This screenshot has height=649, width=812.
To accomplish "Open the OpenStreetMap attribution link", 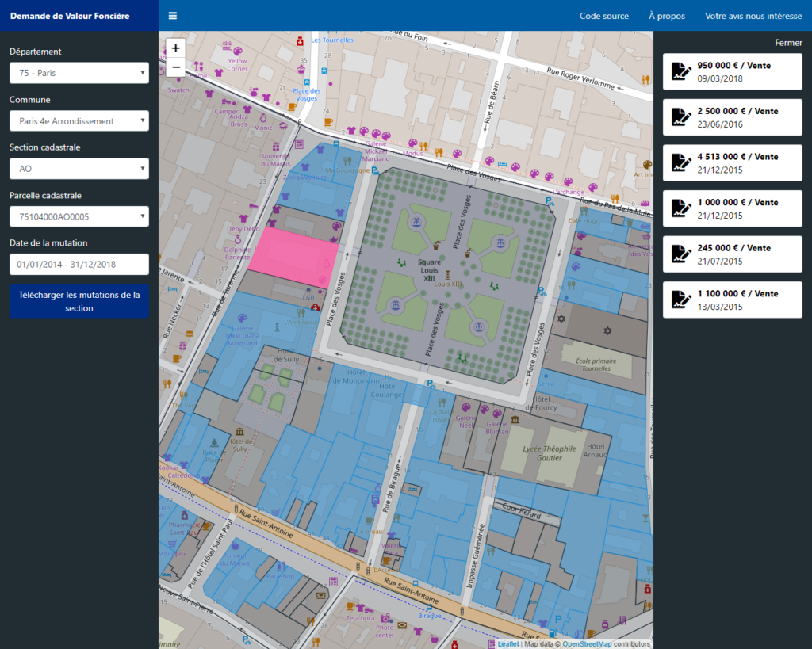I will [586, 643].
